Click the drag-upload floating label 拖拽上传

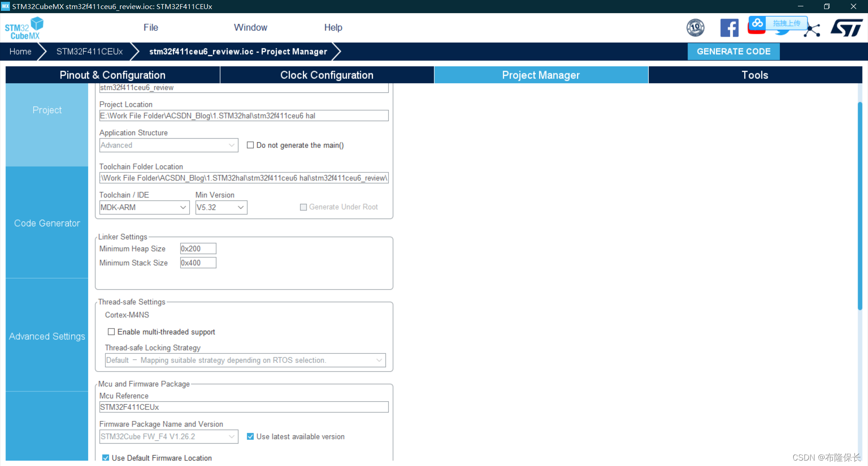tap(786, 23)
